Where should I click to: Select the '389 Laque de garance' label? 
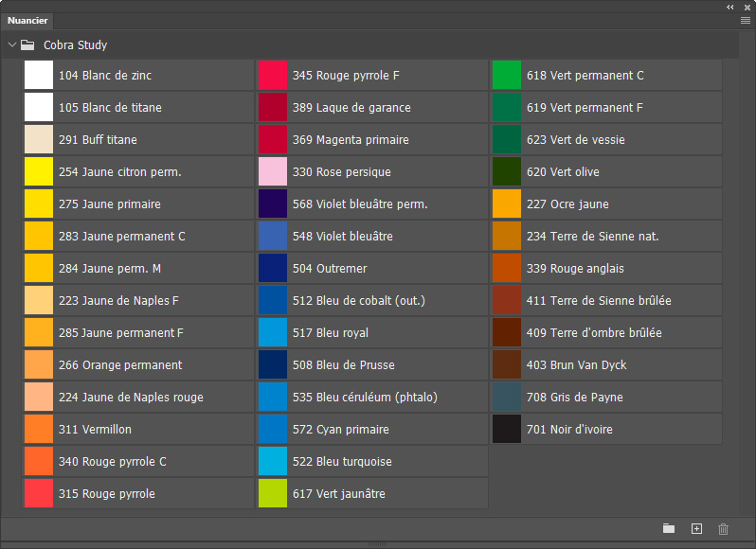[351, 107]
